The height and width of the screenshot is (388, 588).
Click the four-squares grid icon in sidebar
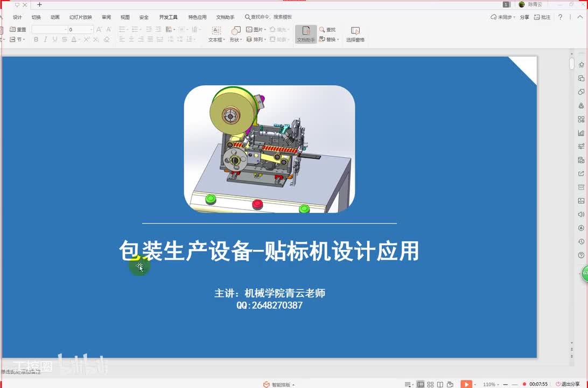pos(581,119)
